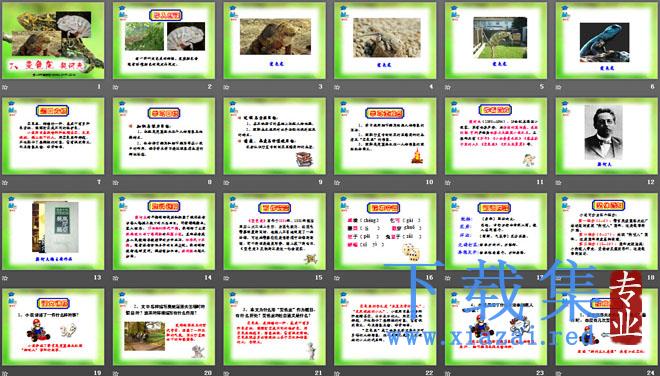
Task: Click the transition star icon under slide 1
Action: tap(5, 87)
